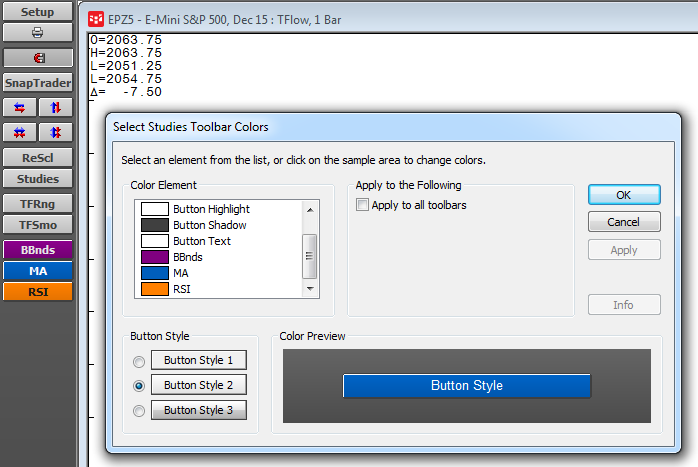Click the red chart icon in title bar
The image size is (698, 467).
click(96, 18)
